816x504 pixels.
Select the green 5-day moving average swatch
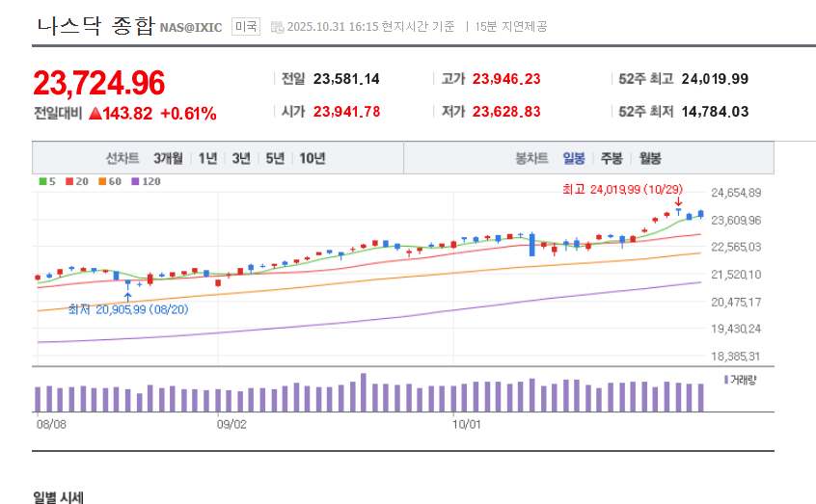coord(41,181)
